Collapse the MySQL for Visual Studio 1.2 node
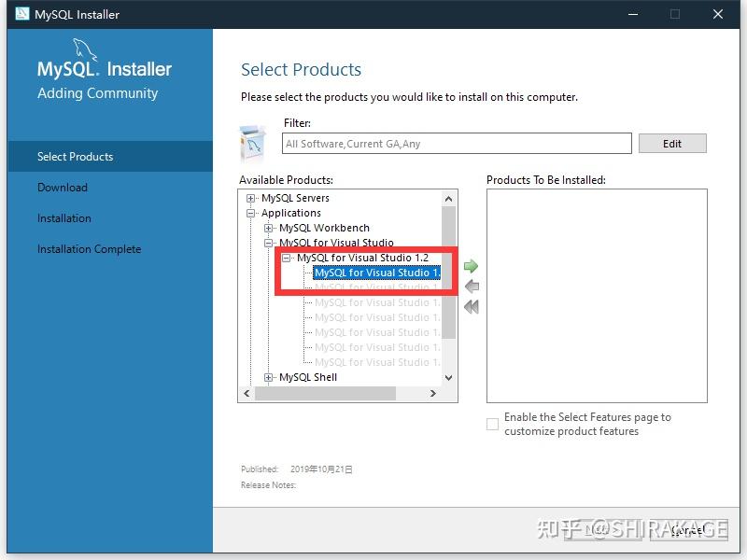 point(287,259)
